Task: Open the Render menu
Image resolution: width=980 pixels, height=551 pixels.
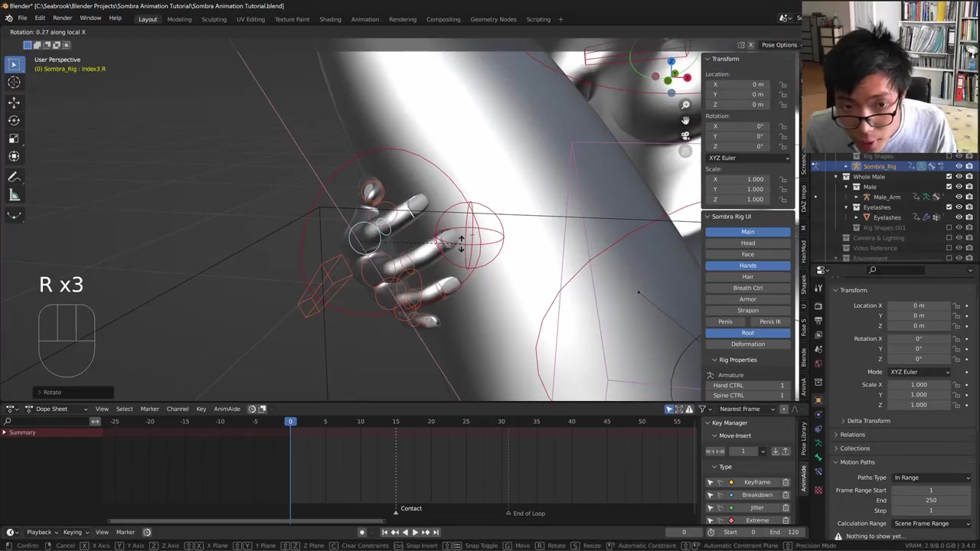Action: click(62, 18)
